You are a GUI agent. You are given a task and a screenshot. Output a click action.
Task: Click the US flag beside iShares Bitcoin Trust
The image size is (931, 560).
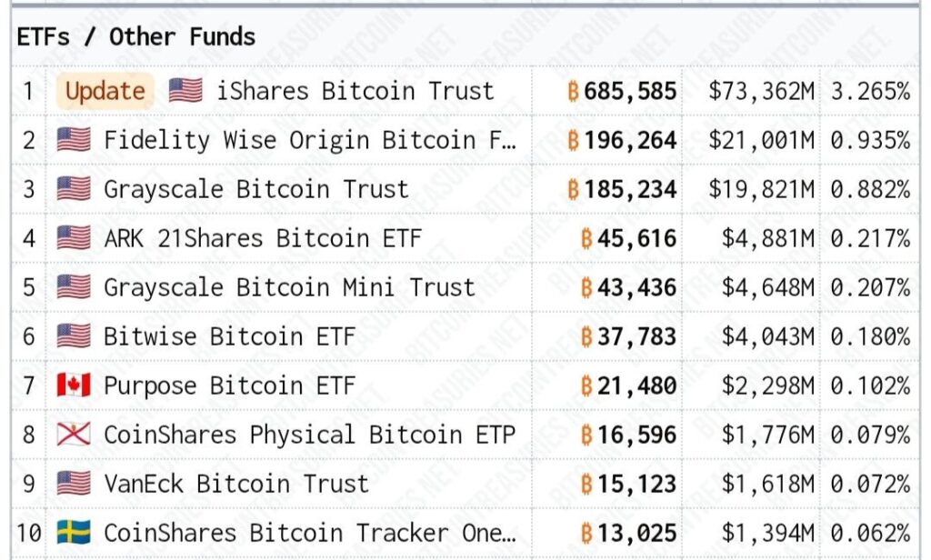185,91
